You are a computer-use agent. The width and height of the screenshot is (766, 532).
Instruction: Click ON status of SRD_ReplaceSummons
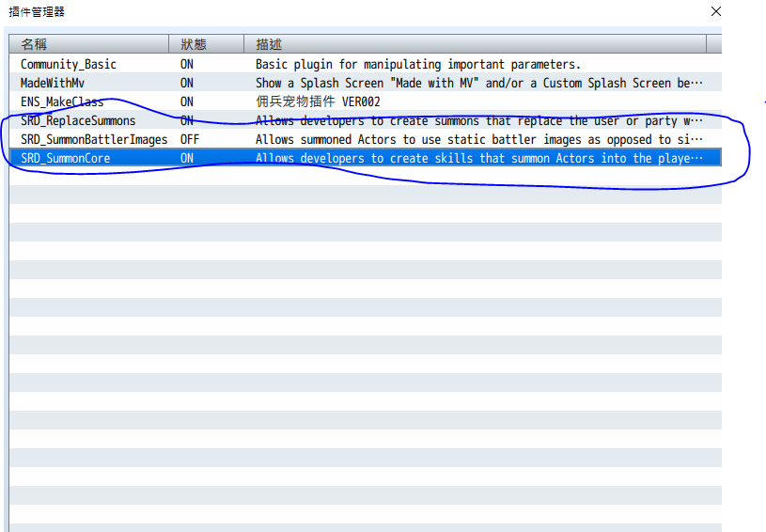tap(187, 120)
